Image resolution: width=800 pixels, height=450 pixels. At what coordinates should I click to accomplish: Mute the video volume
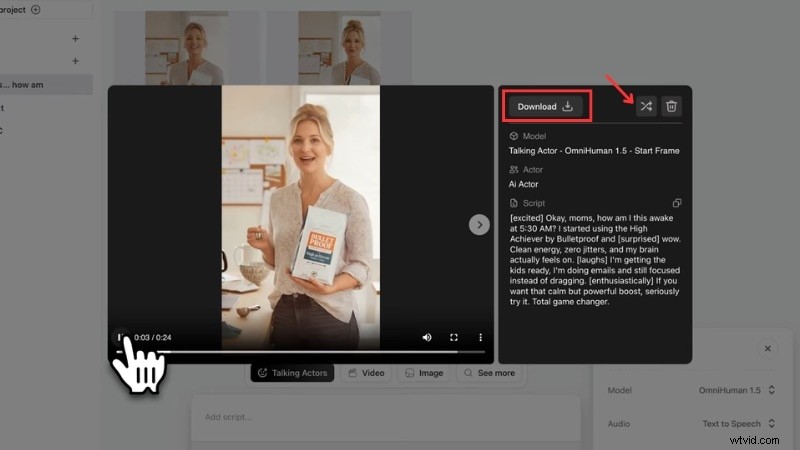click(427, 337)
